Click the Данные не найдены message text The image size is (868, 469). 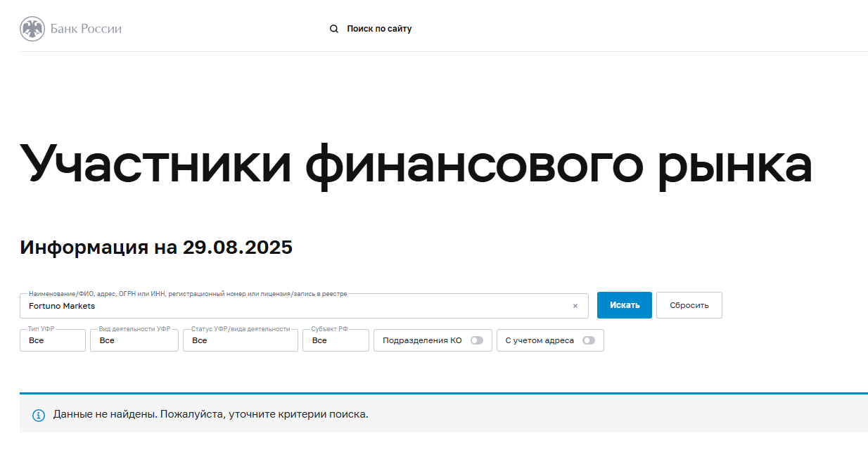tap(211, 414)
